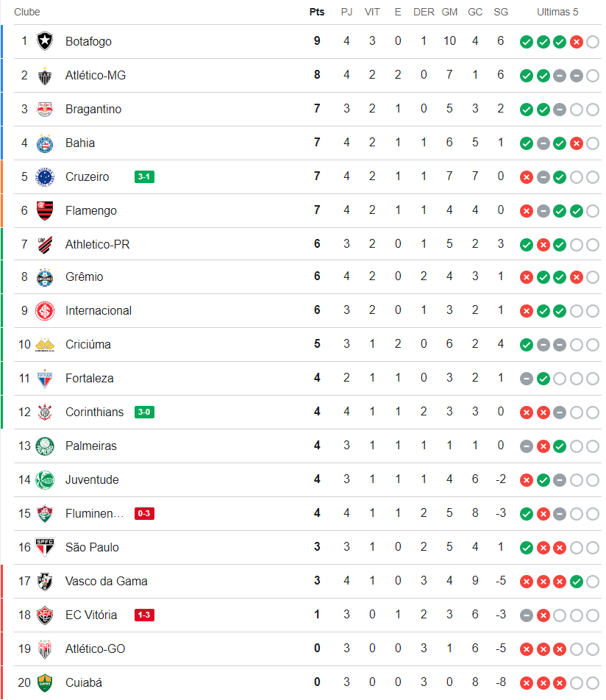606x700 pixels.
Task: Click Botafogo's red loss result icon
Action: coord(577,42)
